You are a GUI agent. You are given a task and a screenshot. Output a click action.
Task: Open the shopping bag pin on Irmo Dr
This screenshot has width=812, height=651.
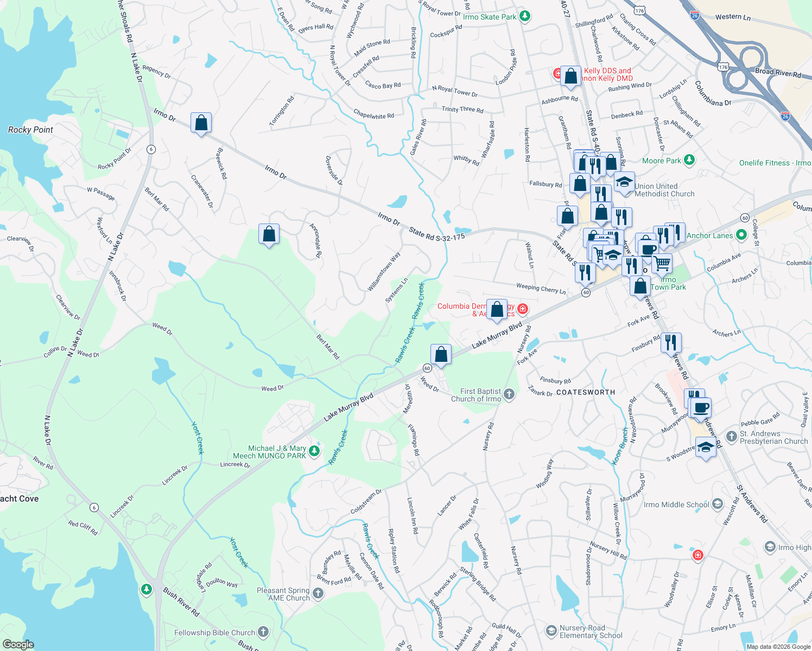pyautogui.click(x=201, y=124)
